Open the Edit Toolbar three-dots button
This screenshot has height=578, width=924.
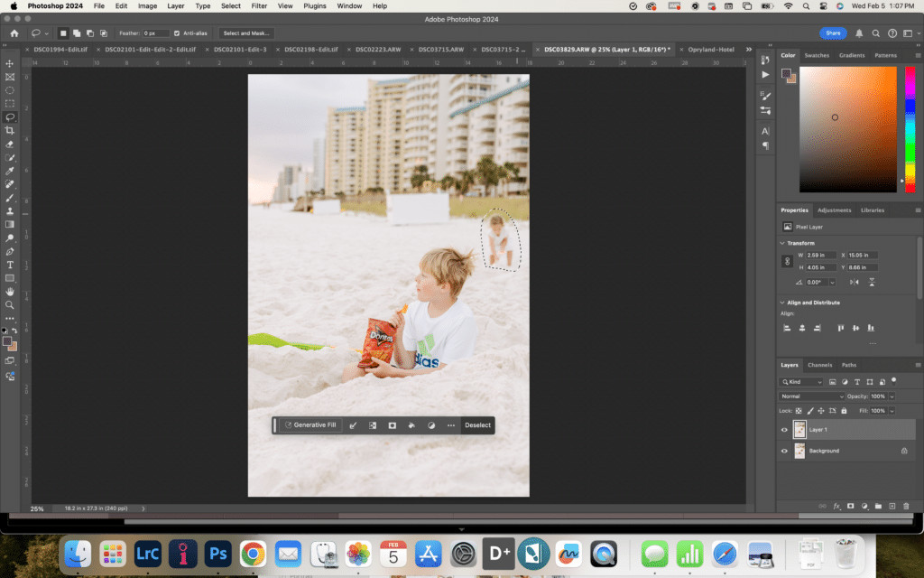click(x=9, y=319)
